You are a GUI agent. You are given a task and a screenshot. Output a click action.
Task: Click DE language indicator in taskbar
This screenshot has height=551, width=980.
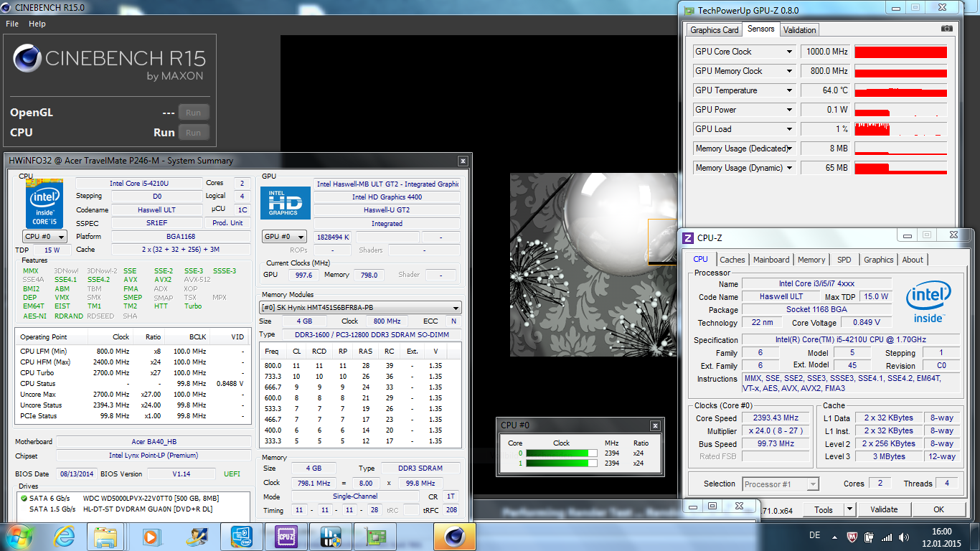click(x=814, y=536)
